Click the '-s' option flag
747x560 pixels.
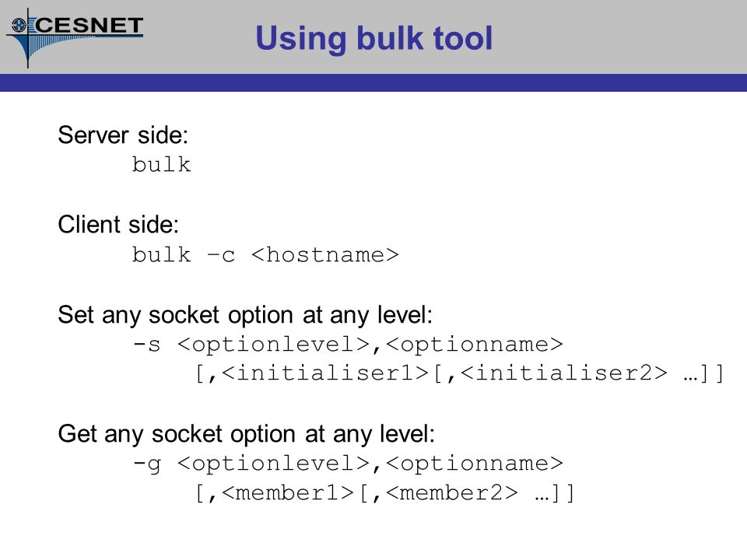(147, 345)
